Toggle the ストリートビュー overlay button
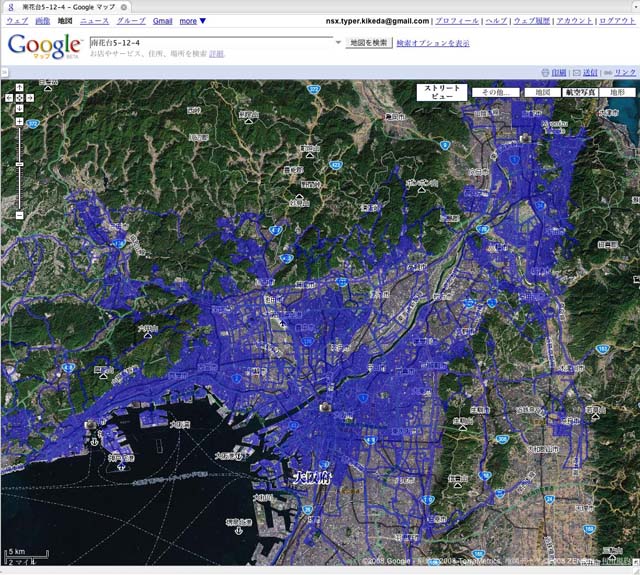This screenshot has width=640, height=575. (x=442, y=92)
